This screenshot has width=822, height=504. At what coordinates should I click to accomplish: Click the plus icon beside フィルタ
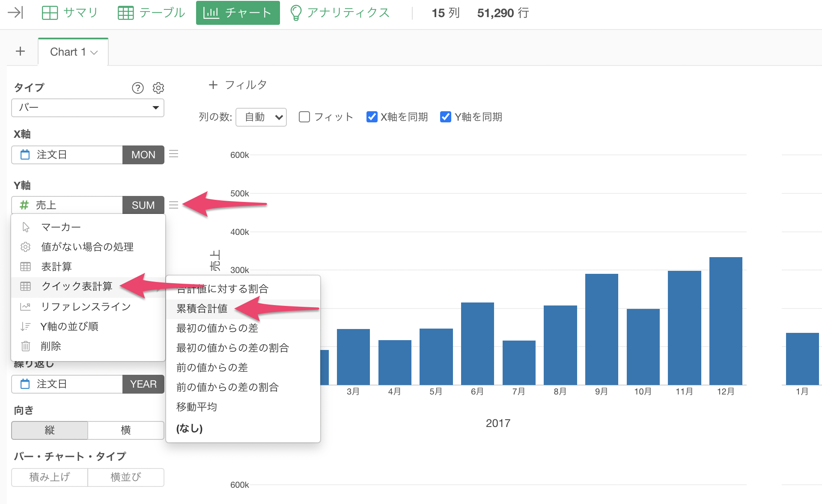pyautogui.click(x=213, y=85)
